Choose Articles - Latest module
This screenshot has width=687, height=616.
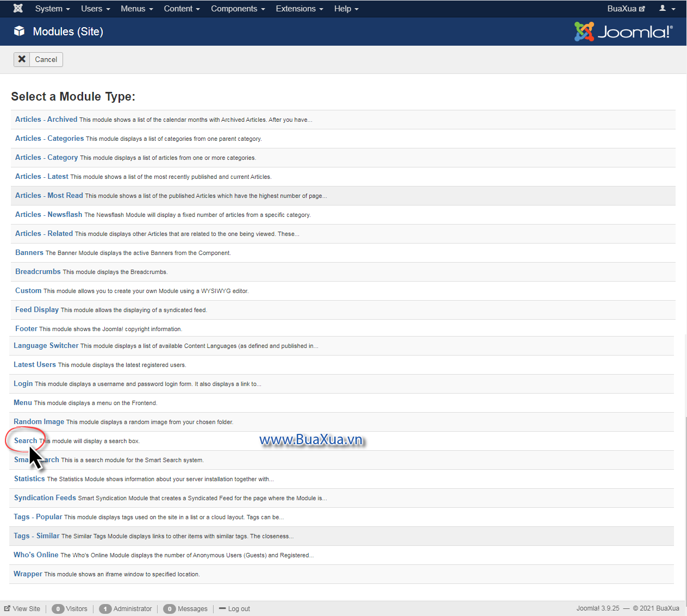coord(42,176)
